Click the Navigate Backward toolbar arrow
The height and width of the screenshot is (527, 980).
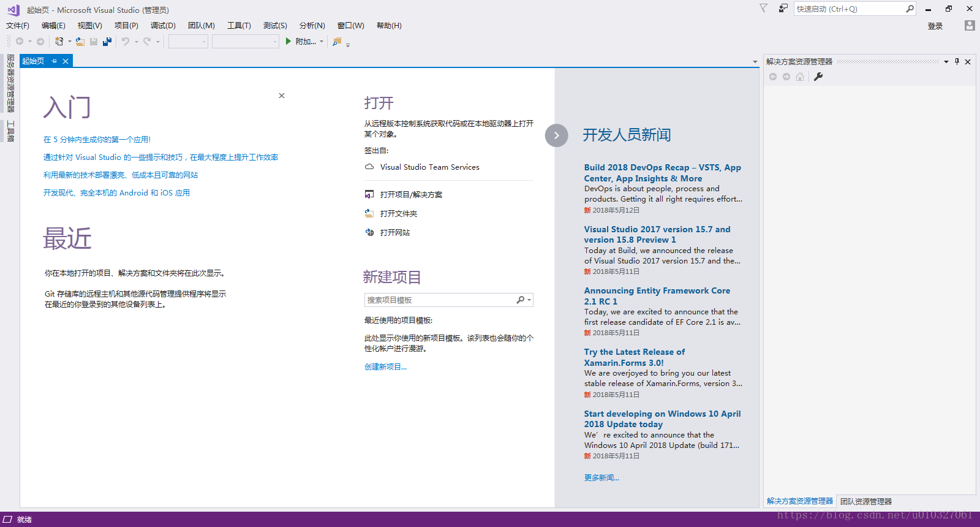coord(20,42)
